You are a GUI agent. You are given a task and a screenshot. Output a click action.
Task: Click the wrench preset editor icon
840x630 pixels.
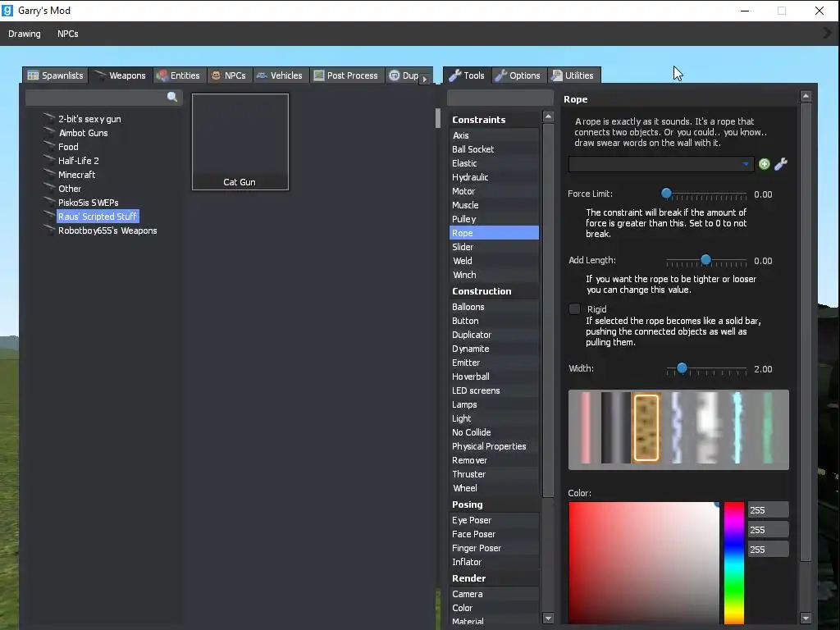coord(781,164)
